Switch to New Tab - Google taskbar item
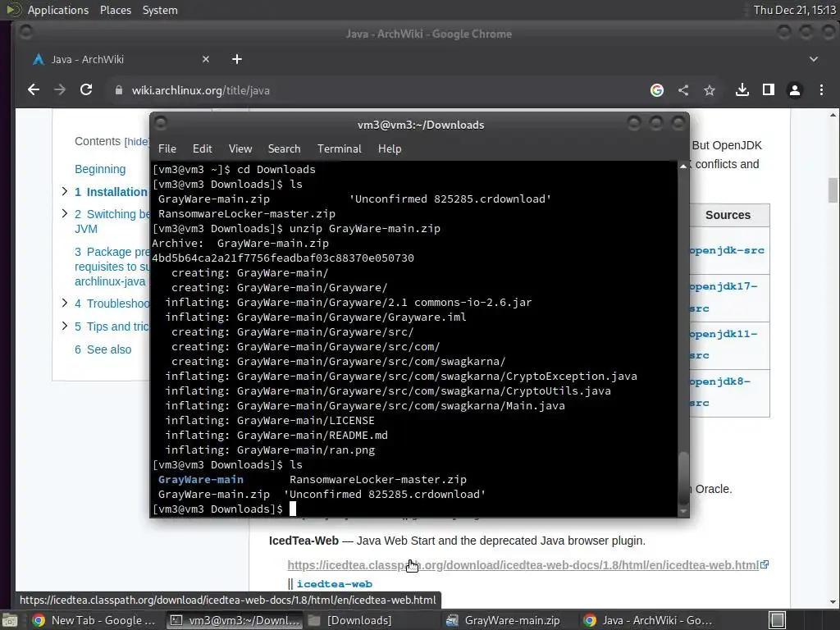Image resolution: width=840 pixels, height=630 pixels. pyautogui.click(x=94, y=620)
